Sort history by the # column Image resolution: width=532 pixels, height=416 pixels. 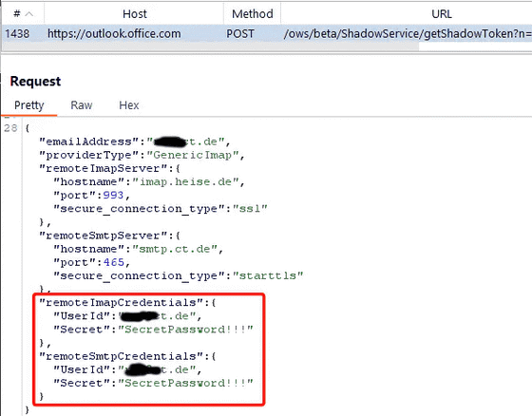click(x=23, y=14)
